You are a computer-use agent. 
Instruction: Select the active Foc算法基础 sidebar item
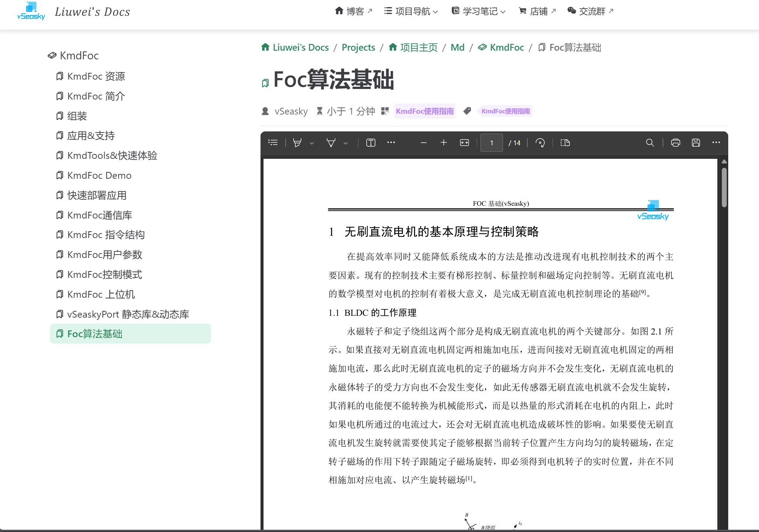click(130, 334)
